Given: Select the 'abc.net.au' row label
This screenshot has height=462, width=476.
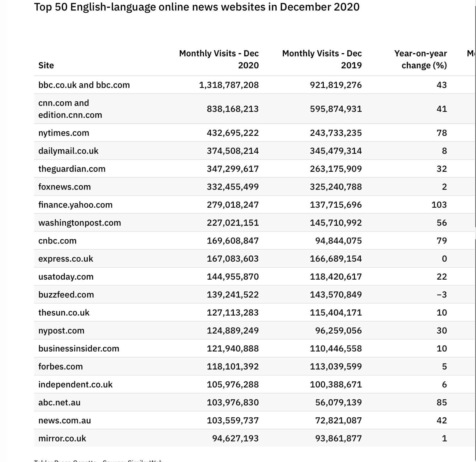Looking at the screenshot, I should click(59, 402).
